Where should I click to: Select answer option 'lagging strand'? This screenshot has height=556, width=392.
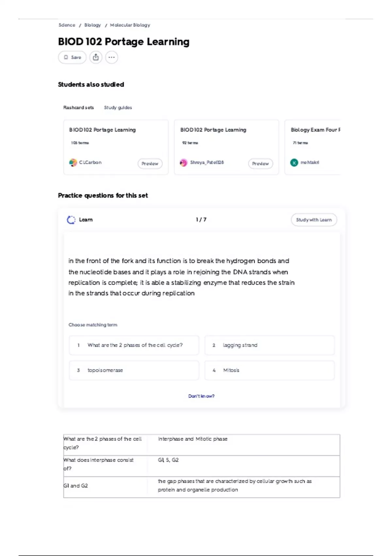pos(269,345)
